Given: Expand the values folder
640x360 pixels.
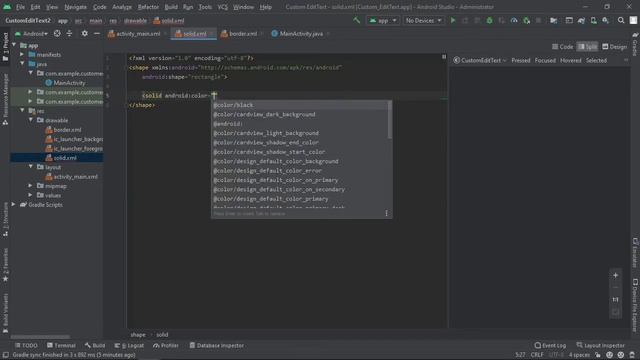Looking at the screenshot, I should pyautogui.click(x=31, y=195).
